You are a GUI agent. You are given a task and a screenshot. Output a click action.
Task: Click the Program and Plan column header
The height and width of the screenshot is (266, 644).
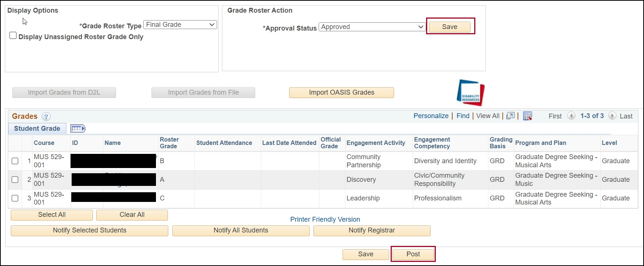pyautogui.click(x=541, y=143)
